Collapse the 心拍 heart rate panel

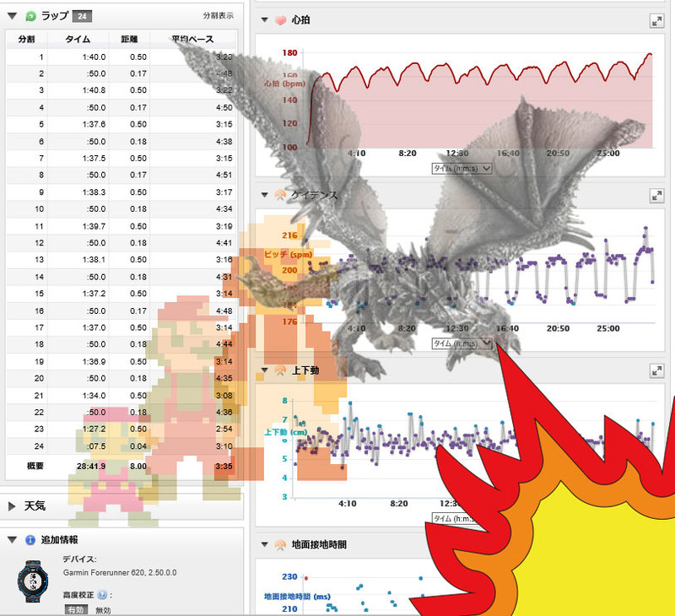(263, 20)
